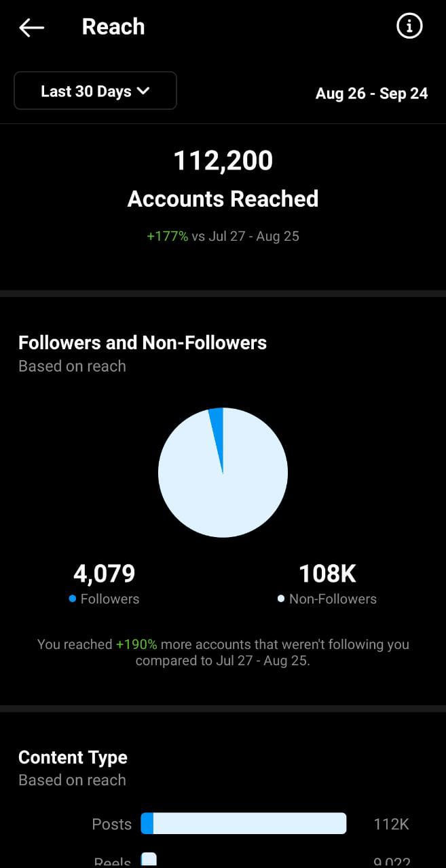
Task: Tap the white dot beside Non-Followers
Action: coord(281,599)
